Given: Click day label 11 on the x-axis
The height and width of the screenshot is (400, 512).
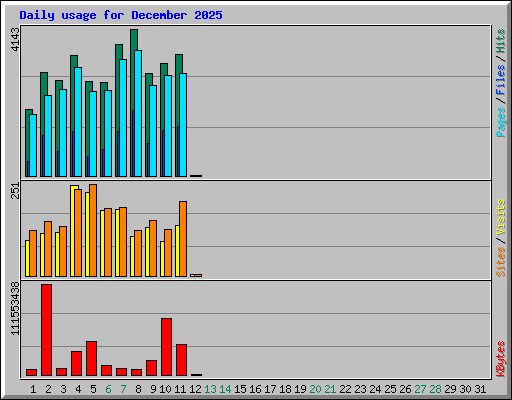Looking at the screenshot, I should click(180, 389).
